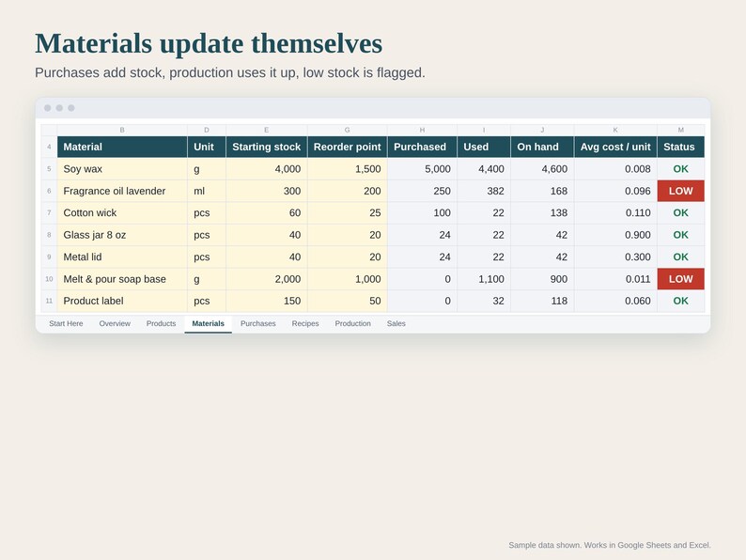746x560 pixels.
Task: Click the Product label cell
Action: coord(122,301)
